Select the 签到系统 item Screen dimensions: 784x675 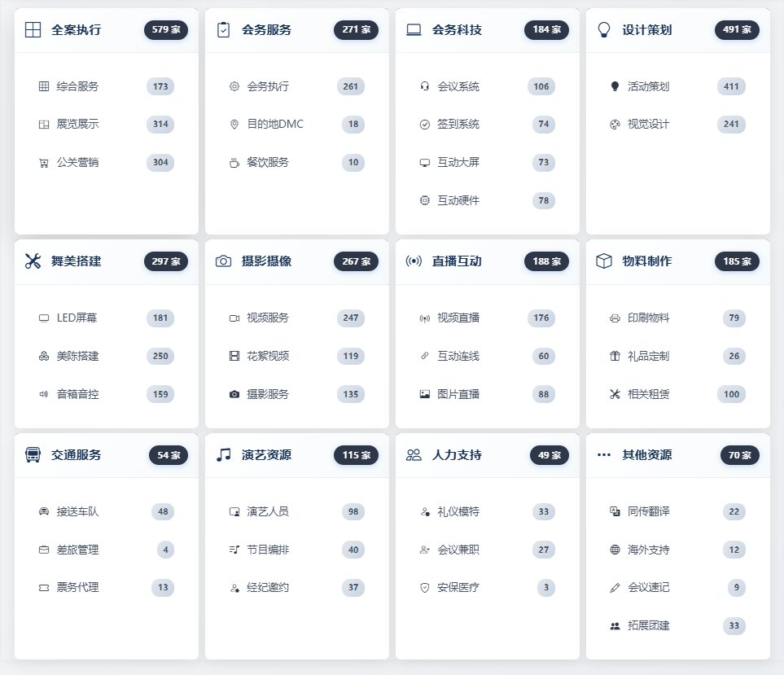pyautogui.click(x=458, y=125)
